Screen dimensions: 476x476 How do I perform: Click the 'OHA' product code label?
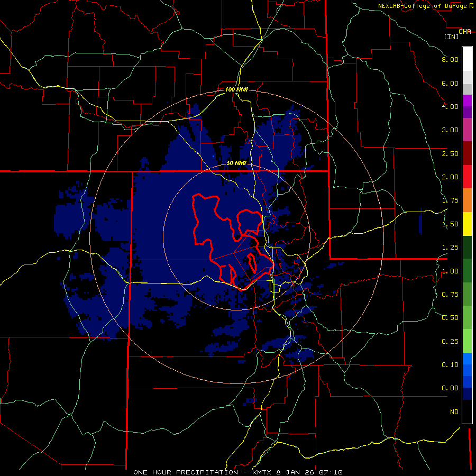click(465, 32)
